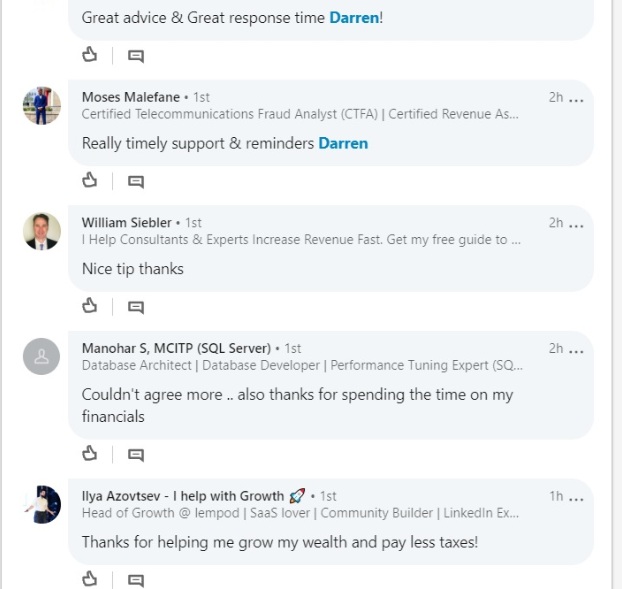This screenshot has width=622, height=589.
Task: Reply to Moses Malefane's comment
Action: tap(136, 181)
